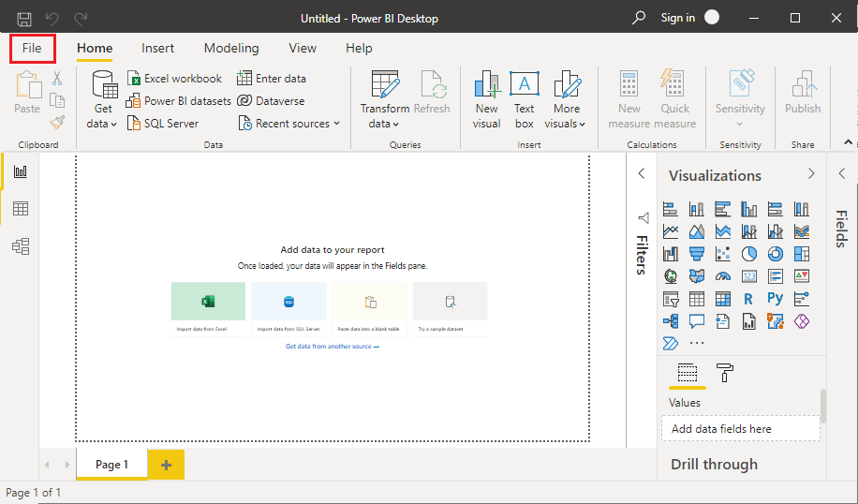Click the save icon in title bar
Screen dimensions: 858x504
pyautogui.click(x=24, y=18)
